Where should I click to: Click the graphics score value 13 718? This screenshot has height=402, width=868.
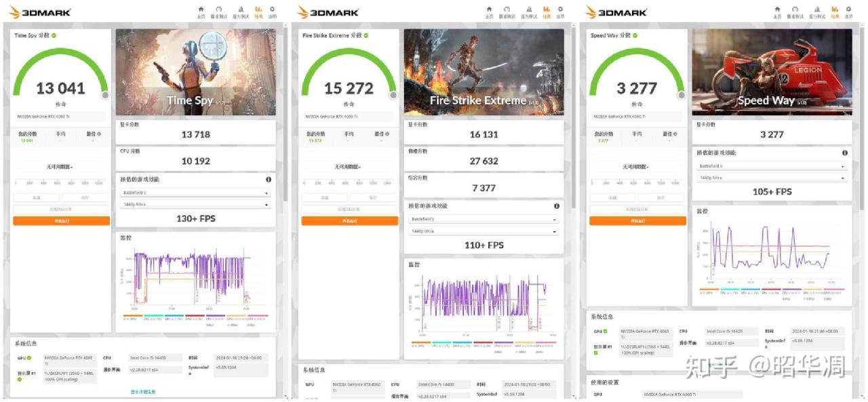196,134
